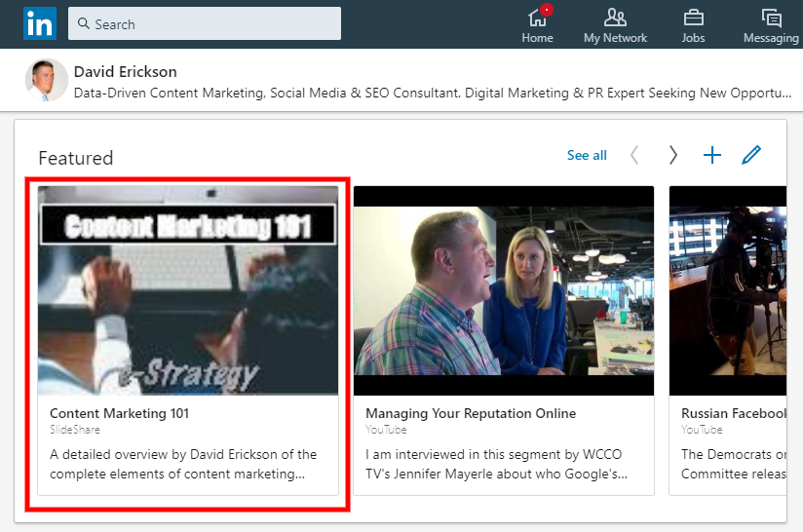The image size is (803, 532).
Task: Show next featured items with right chevron
Action: [x=673, y=155]
